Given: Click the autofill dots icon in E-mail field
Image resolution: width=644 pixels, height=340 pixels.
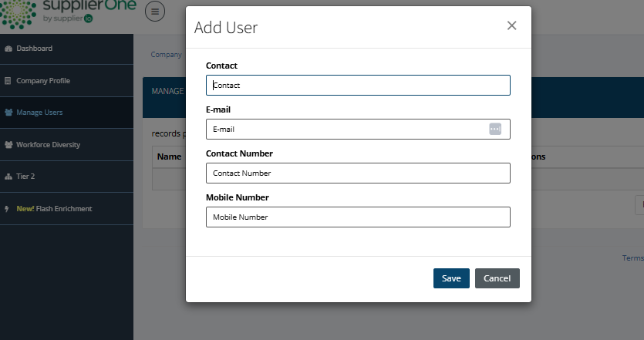Looking at the screenshot, I should click(495, 129).
